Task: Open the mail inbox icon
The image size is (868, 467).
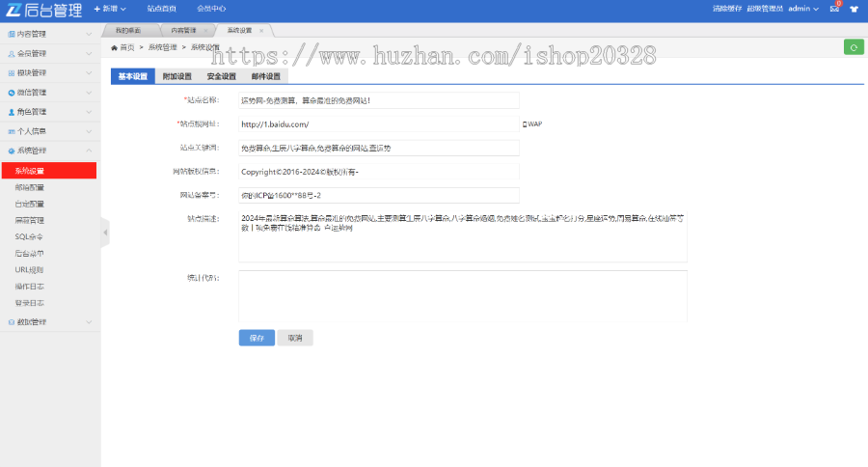Action: [x=835, y=9]
